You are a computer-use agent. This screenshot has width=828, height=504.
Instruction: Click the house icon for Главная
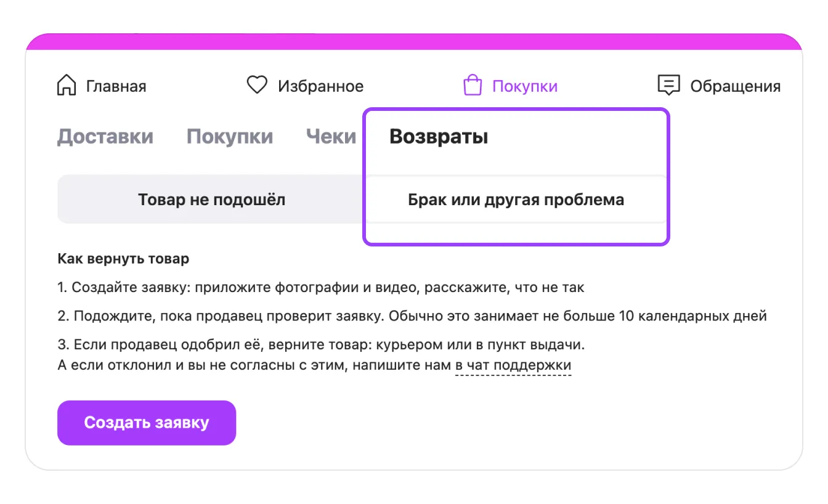coord(67,86)
